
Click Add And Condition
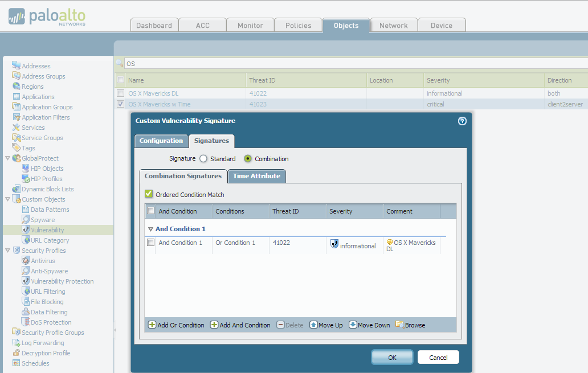(x=240, y=325)
